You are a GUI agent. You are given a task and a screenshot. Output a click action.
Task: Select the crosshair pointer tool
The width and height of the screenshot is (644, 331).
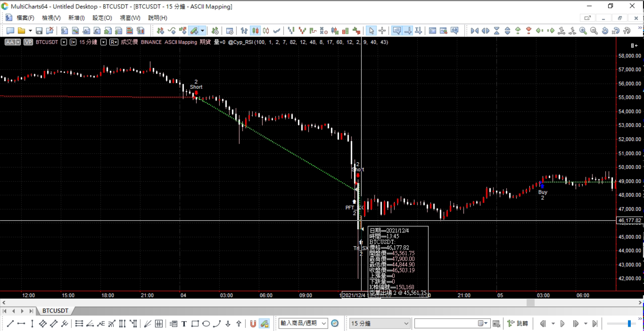382,31
